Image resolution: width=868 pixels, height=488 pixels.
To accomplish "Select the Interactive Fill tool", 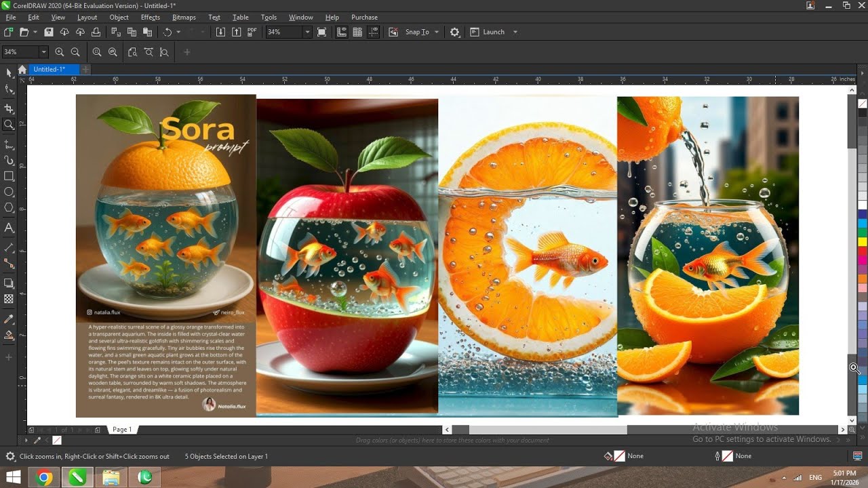I will click(x=9, y=335).
